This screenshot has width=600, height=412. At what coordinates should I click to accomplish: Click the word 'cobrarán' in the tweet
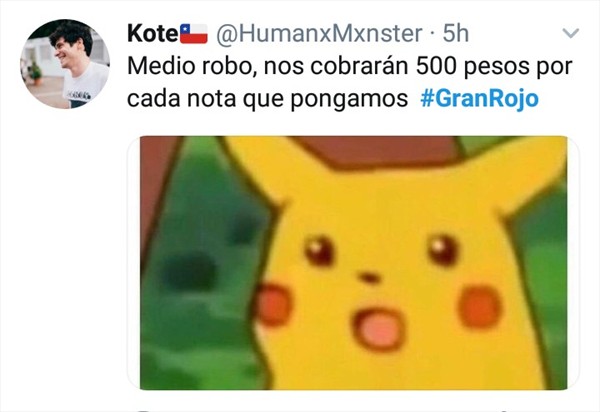point(359,66)
